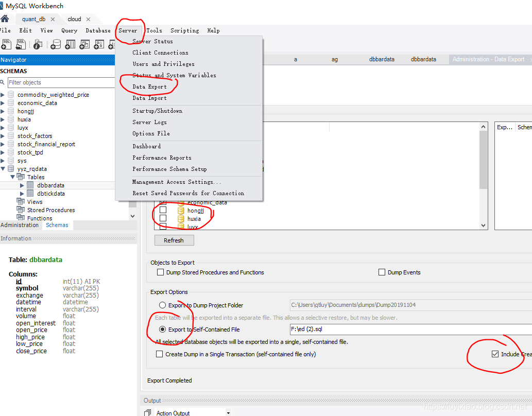
Task: Click the Action Output copy icon
Action: coord(147,412)
